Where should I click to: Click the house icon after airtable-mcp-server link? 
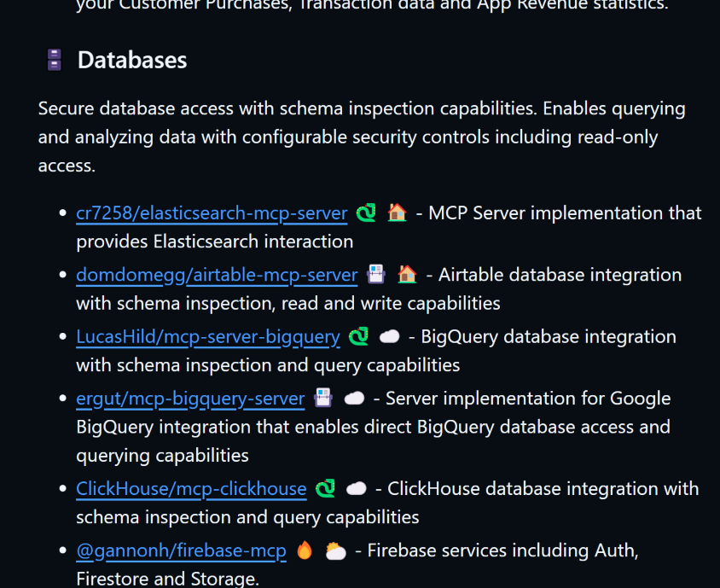click(x=407, y=275)
